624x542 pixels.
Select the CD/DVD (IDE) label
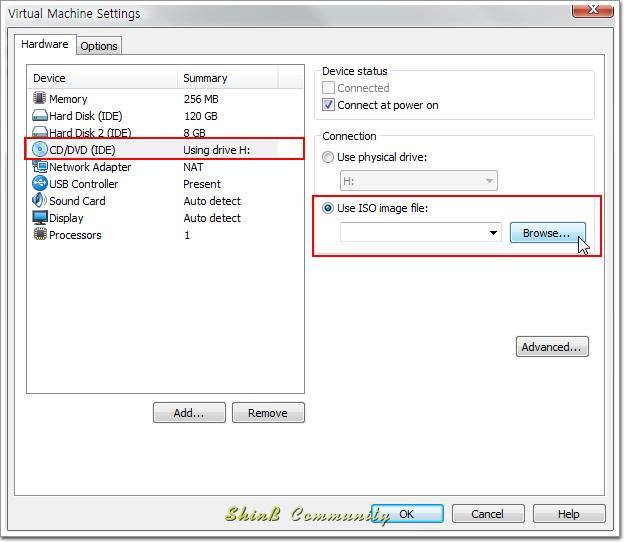(x=82, y=150)
